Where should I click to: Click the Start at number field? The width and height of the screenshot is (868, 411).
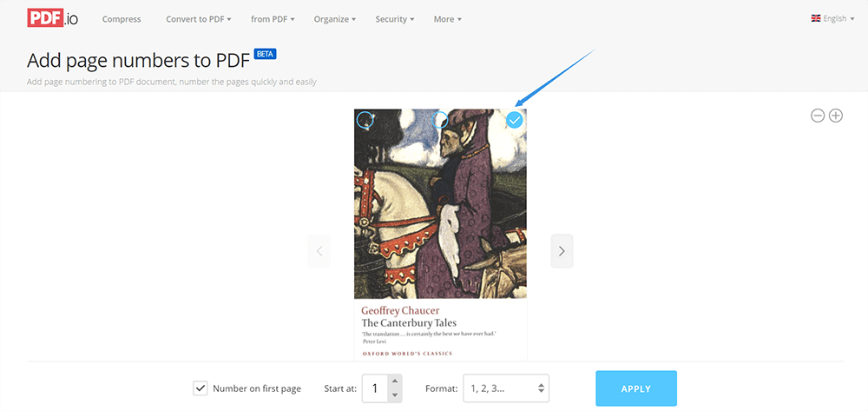click(375, 388)
